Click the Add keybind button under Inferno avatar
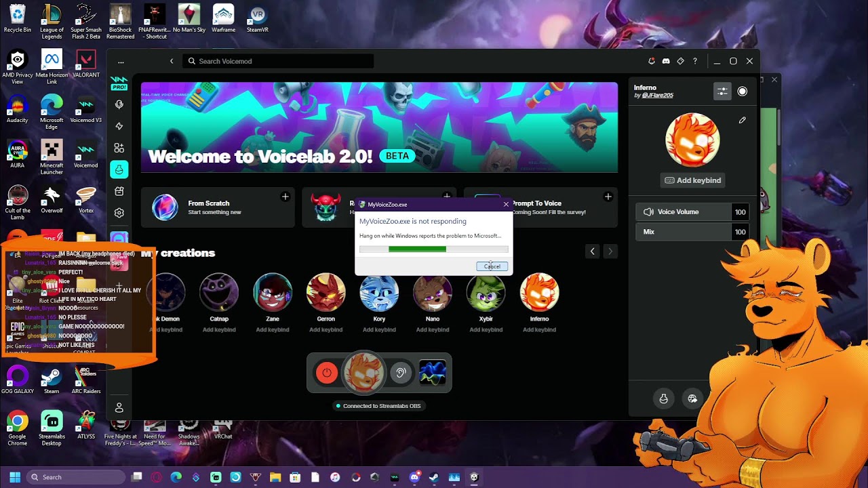 (692, 180)
